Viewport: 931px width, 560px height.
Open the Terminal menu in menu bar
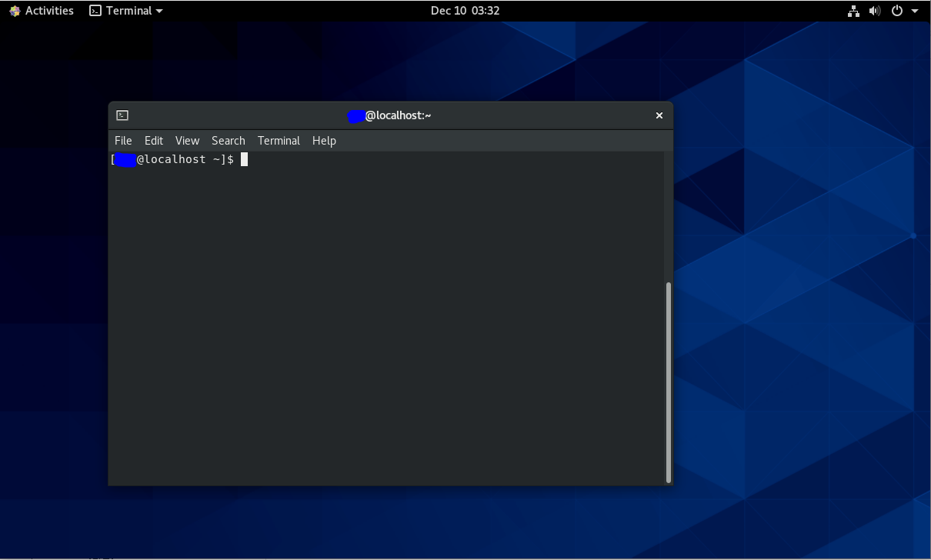279,141
